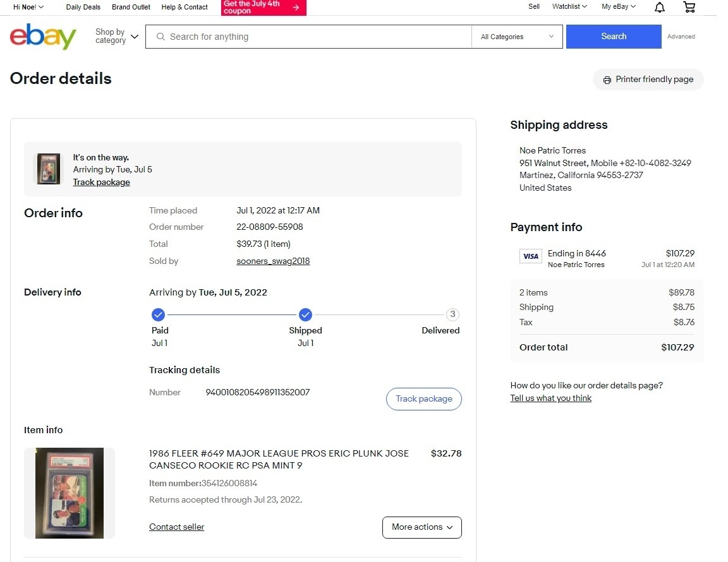Click the July 4th coupon banner
The image size is (728, 562).
(264, 8)
